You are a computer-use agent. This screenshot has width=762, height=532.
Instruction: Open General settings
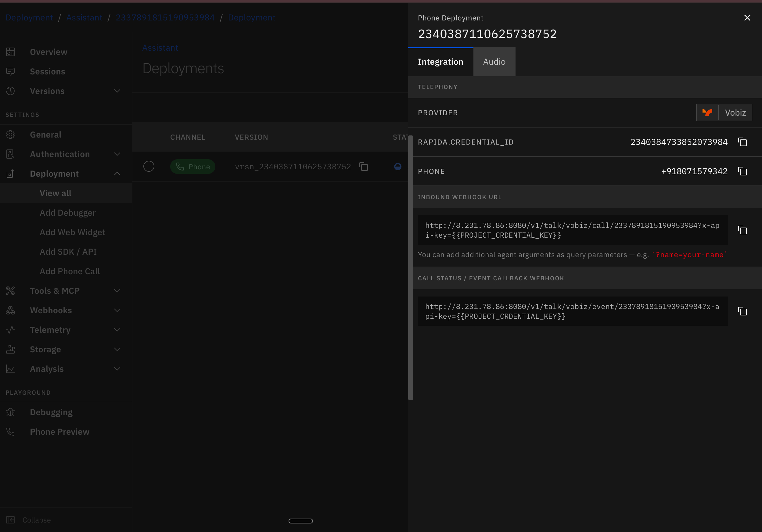(x=66, y=135)
